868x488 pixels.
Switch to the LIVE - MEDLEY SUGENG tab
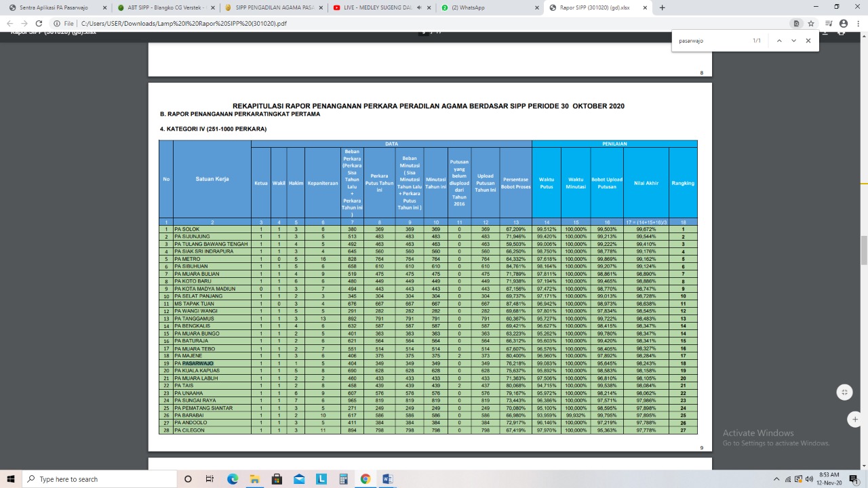tap(382, 7)
